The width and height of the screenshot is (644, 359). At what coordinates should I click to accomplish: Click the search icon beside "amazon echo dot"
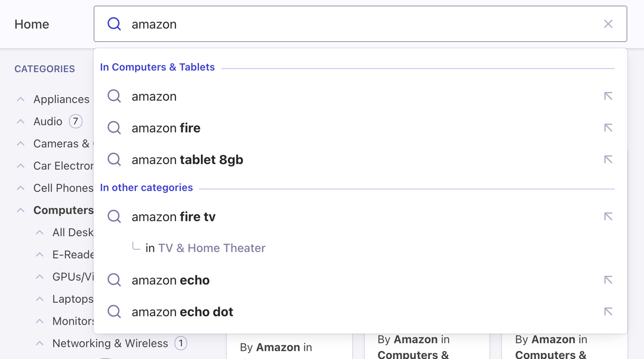[114, 312]
